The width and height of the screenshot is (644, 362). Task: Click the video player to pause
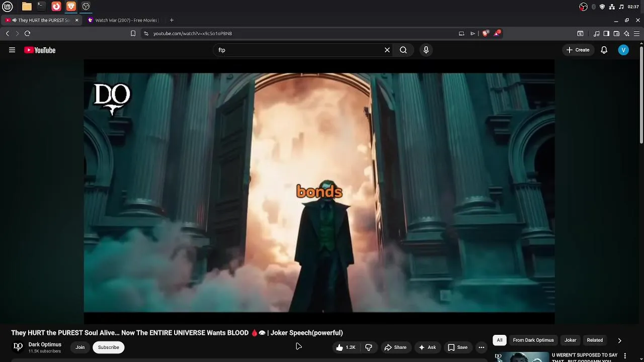[319, 192]
